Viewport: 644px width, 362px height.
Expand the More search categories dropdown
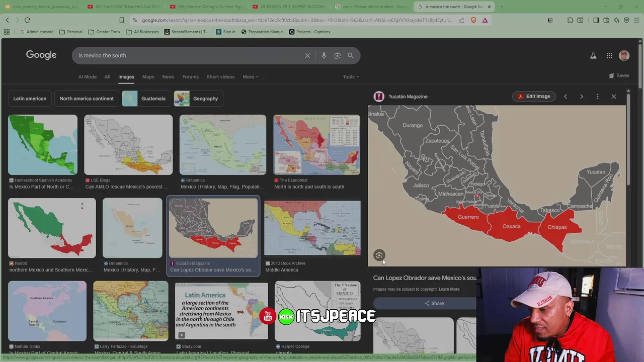(251, 77)
